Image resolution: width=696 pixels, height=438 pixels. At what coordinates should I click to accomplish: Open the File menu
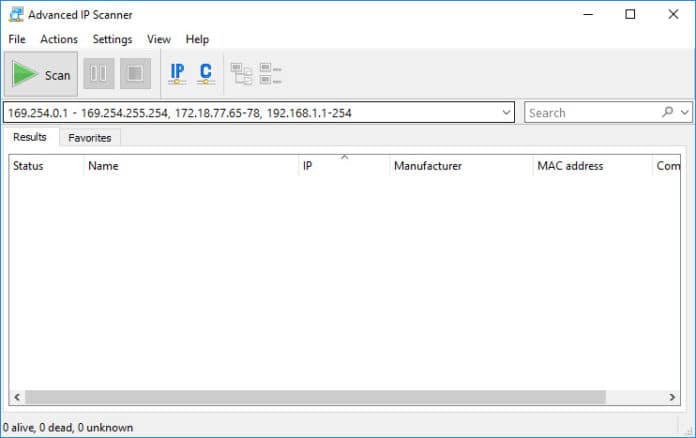pyautogui.click(x=17, y=39)
